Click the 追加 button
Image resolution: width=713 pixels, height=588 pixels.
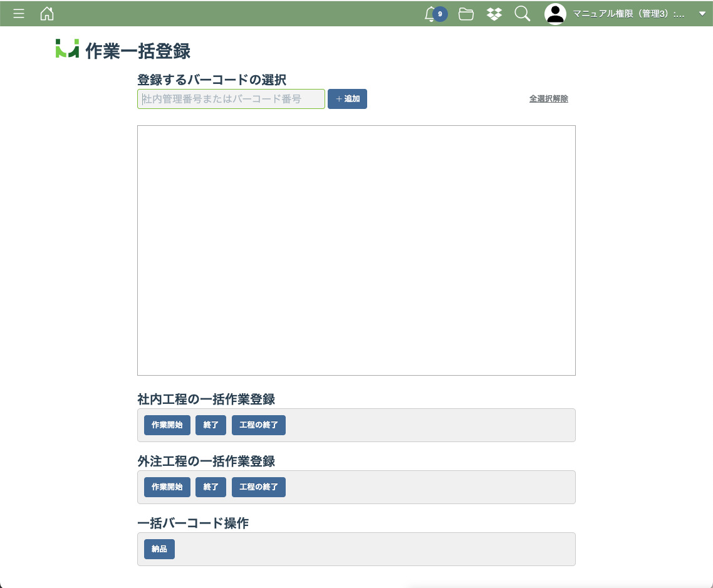(x=347, y=99)
